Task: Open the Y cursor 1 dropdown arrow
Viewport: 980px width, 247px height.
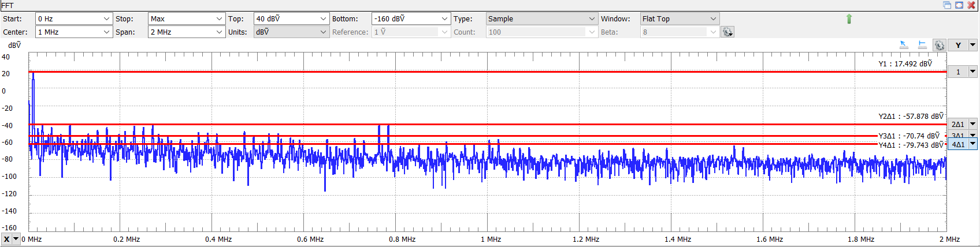Action: pyautogui.click(x=972, y=72)
